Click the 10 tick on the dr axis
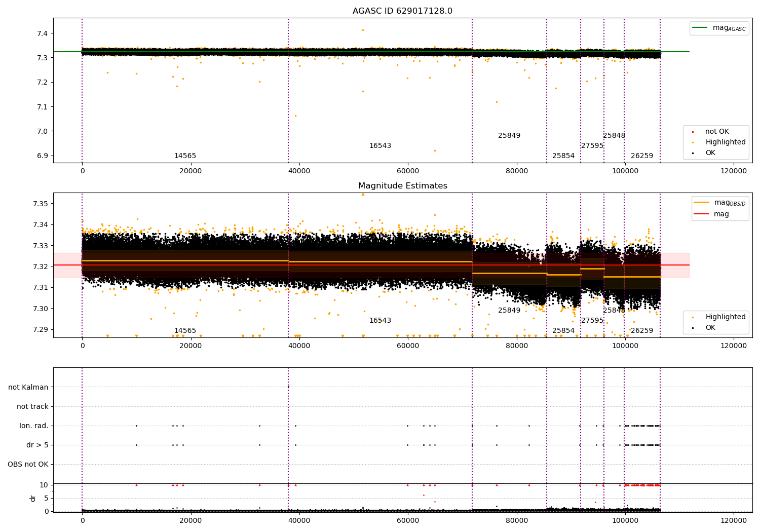This screenshot has width=760, height=532. pos(44,485)
